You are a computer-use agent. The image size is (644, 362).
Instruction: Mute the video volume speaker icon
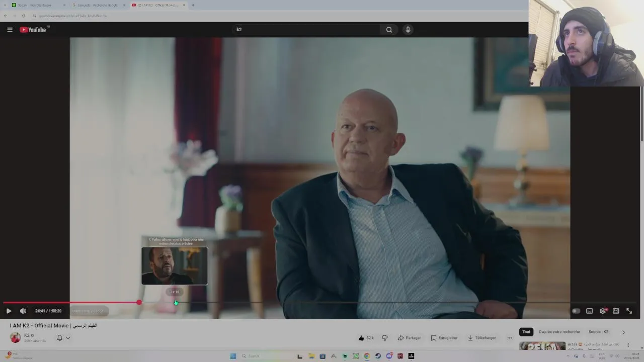click(x=23, y=311)
